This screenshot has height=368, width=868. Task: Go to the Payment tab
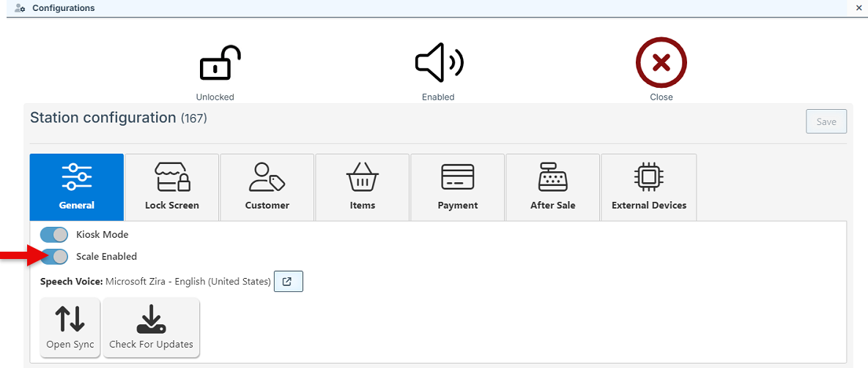458,187
